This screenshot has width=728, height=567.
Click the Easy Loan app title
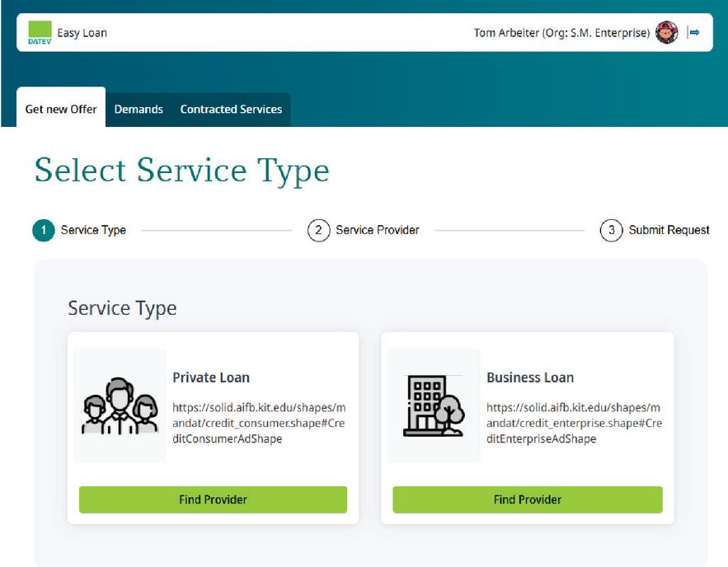(82, 33)
